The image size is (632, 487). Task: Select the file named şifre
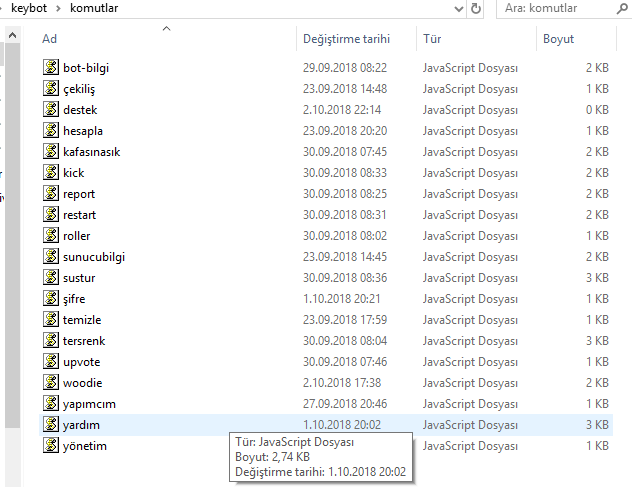click(x=74, y=299)
